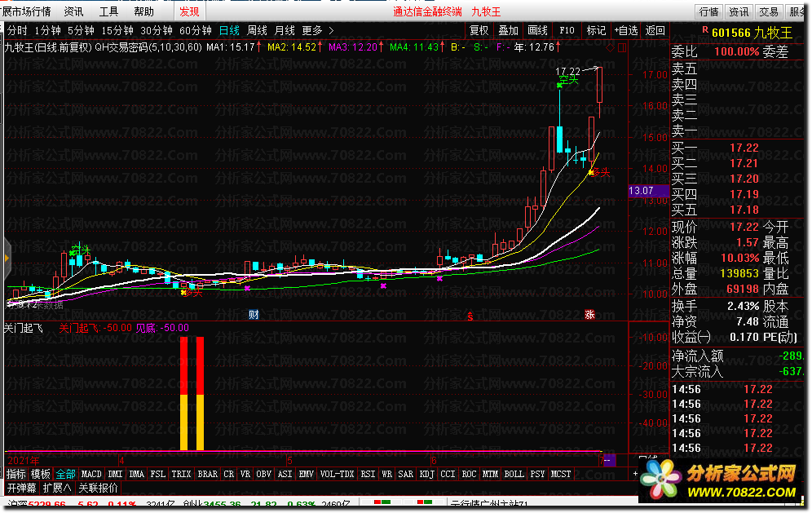Image resolution: width=812 pixels, height=513 pixels.
Task: Click the 财 marker under the chart
Action: (x=254, y=315)
